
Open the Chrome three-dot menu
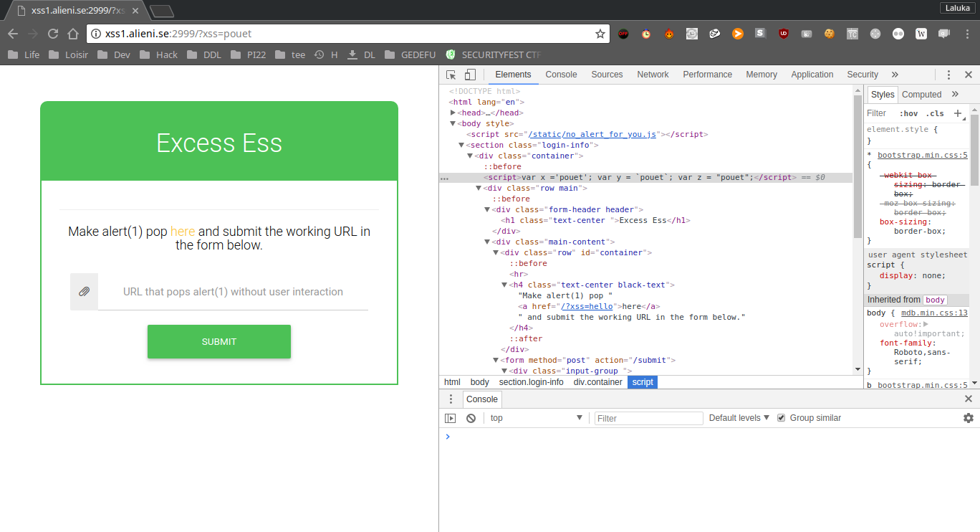(x=968, y=34)
